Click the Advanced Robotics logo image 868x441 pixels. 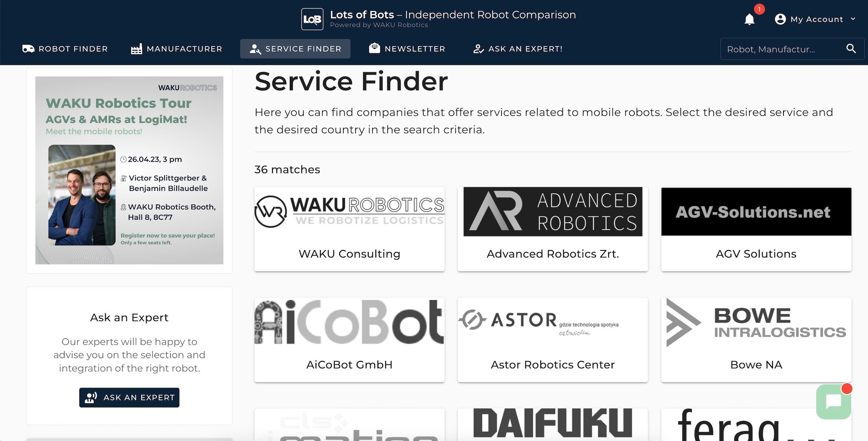pos(553,212)
